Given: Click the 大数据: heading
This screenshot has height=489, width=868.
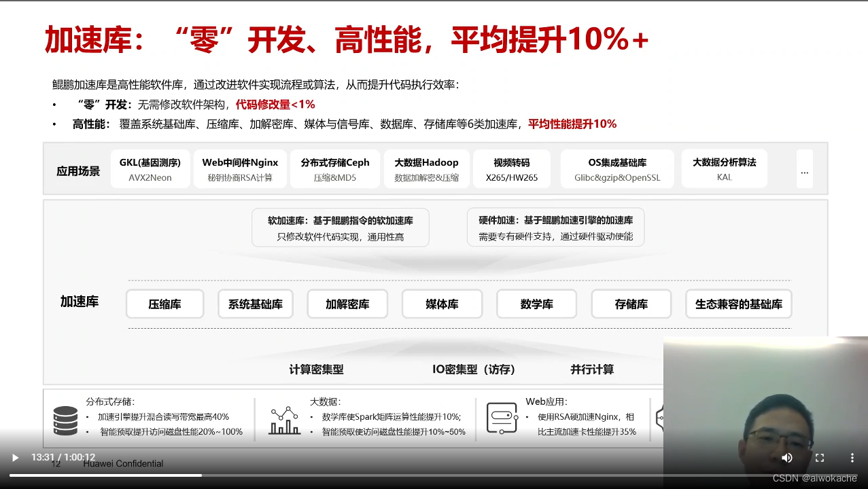Looking at the screenshot, I should pyautogui.click(x=325, y=402).
